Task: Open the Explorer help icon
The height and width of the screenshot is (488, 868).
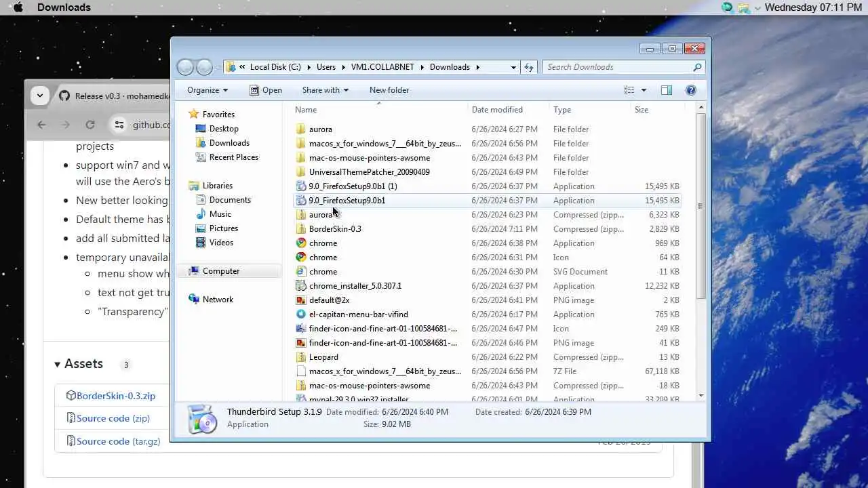Action: point(690,90)
